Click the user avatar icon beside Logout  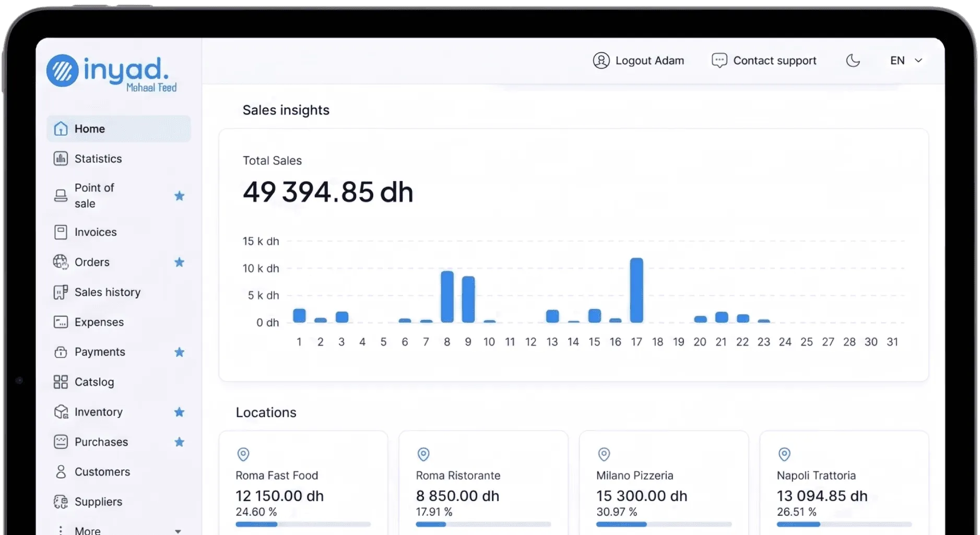click(x=601, y=61)
